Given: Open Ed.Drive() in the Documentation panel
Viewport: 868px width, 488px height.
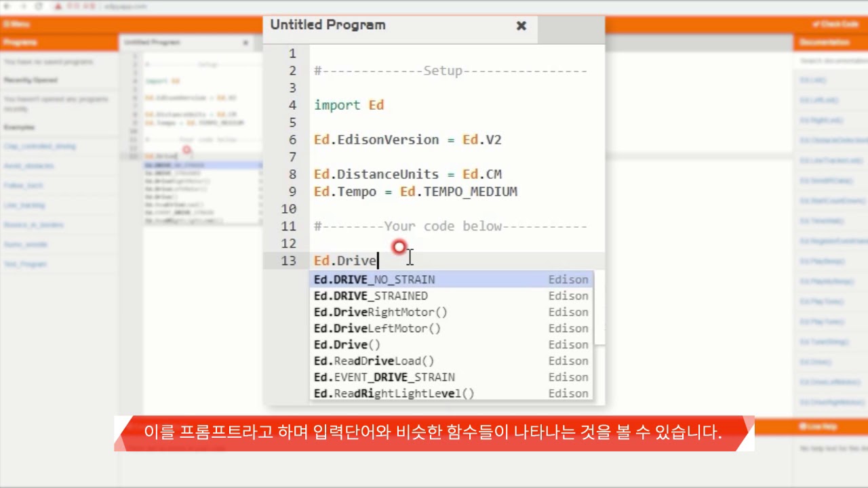Looking at the screenshot, I should 815,363.
